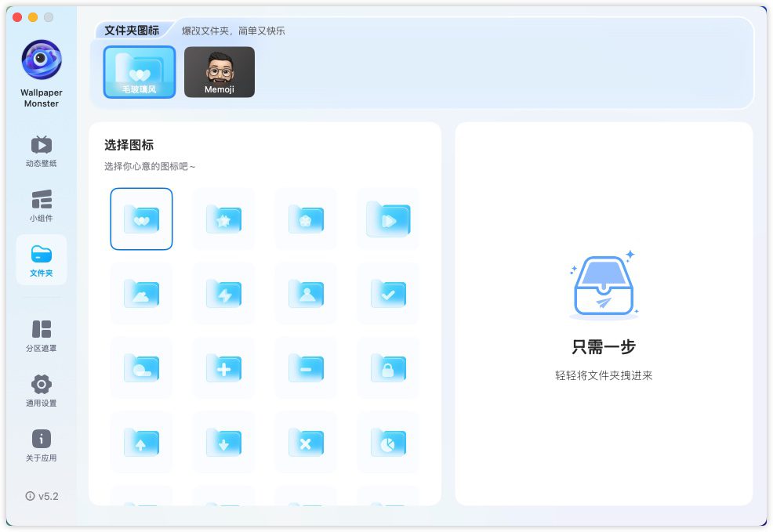773x532 pixels.
Task: Pick the lightning bolt folder icon
Action: 223,293
